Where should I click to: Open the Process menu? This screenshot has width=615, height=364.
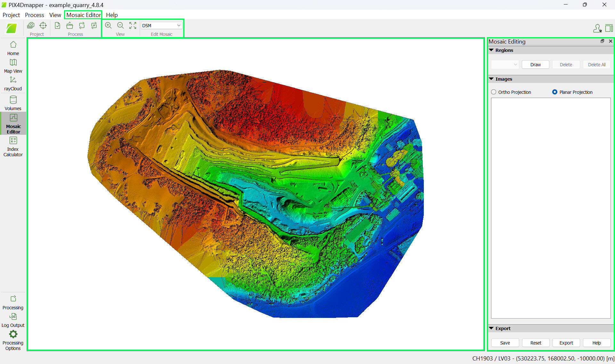[34, 15]
